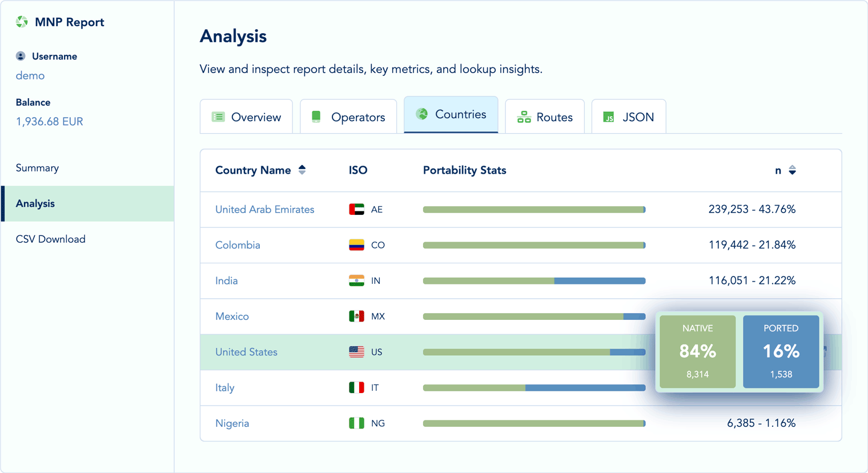Sort table by n column arrows
Image resolution: width=868 pixels, height=473 pixels.
tap(792, 170)
